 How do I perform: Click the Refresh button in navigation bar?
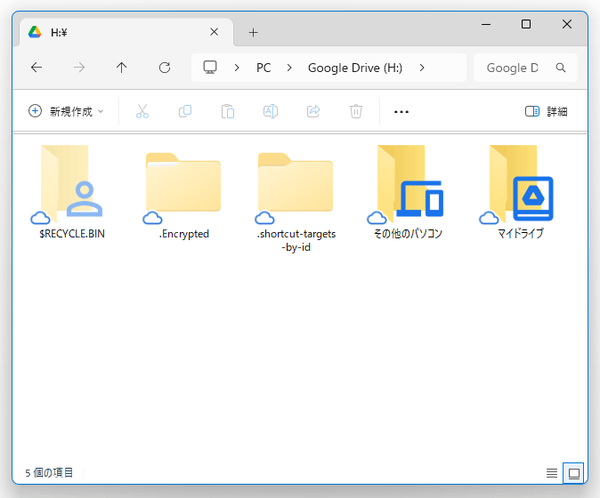coord(164,68)
